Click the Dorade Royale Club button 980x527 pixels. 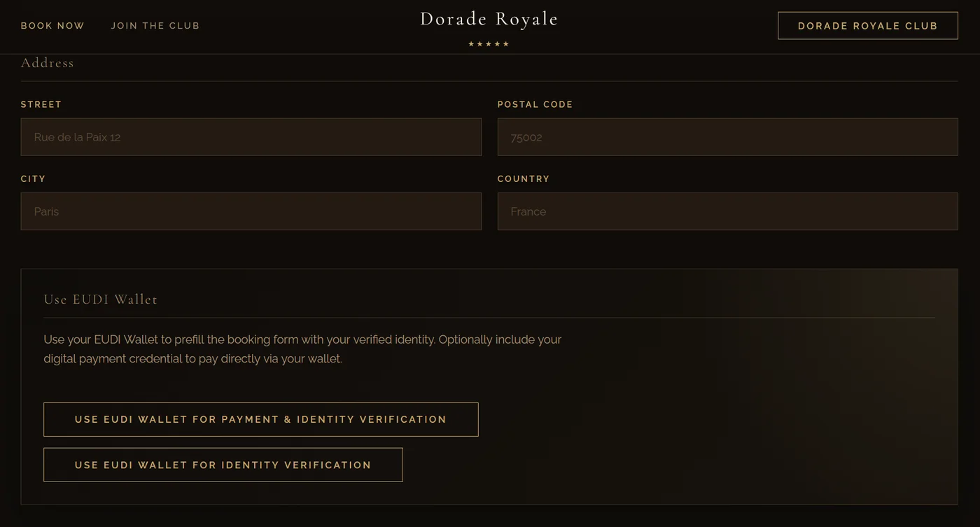pos(868,26)
